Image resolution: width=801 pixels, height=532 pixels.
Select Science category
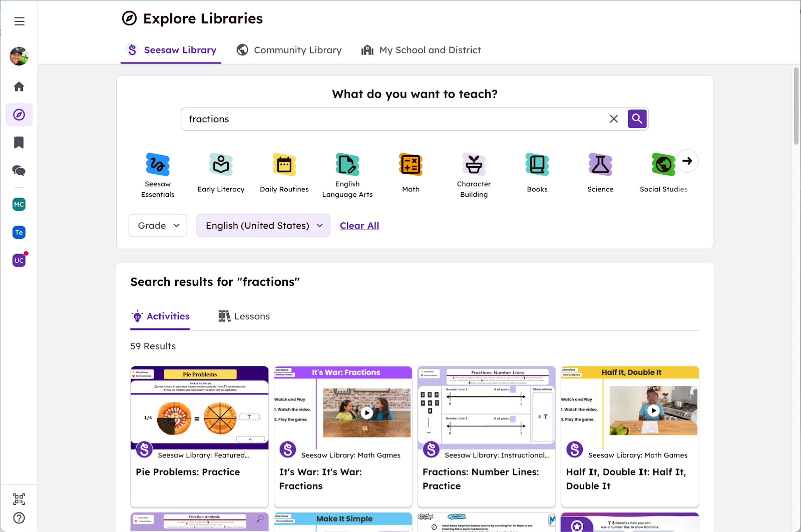600,173
